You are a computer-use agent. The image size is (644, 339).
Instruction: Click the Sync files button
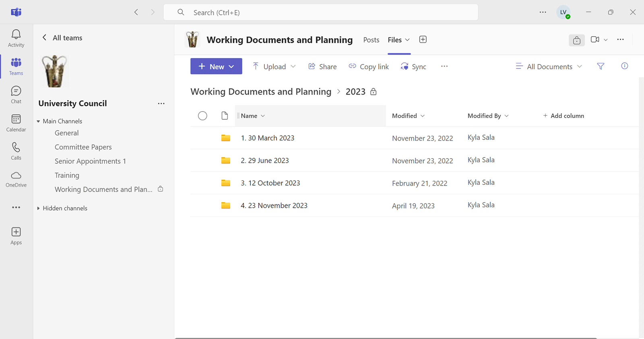[x=413, y=67]
